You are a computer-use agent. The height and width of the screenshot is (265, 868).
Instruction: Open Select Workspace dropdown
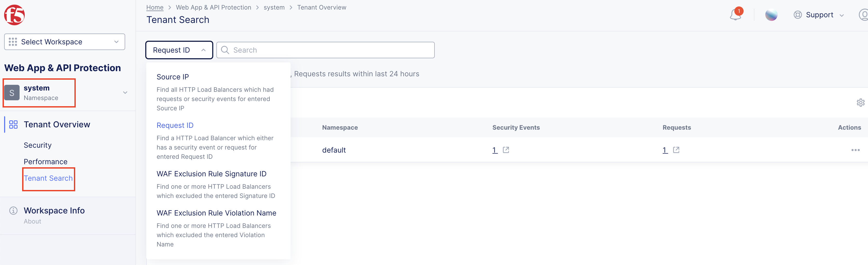[x=65, y=42]
